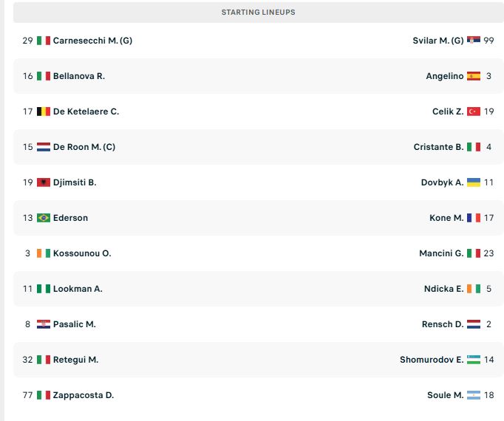Click the Starting Lineups header bar
504x421 pixels.
[x=259, y=13]
